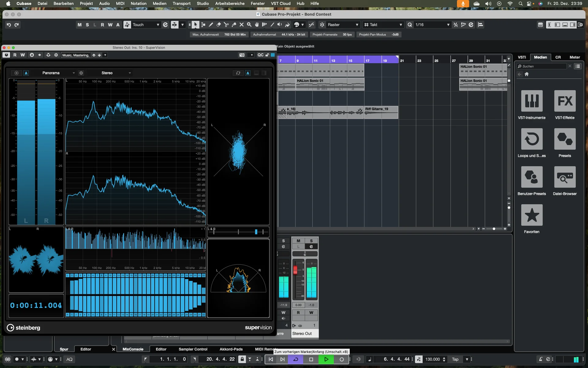Toggle the cycle loop button in transport
Image resolution: width=588 pixels, height=368 pixels.
296,359
